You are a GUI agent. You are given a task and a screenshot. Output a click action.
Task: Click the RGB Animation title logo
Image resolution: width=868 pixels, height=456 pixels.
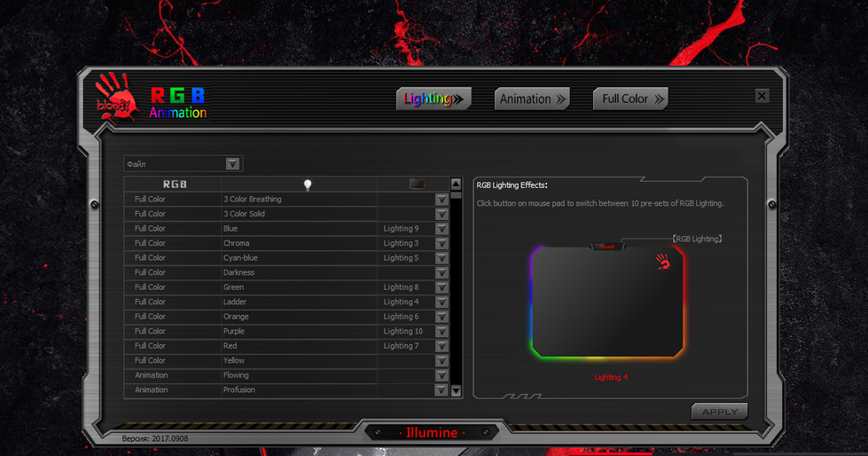[177, 103]
